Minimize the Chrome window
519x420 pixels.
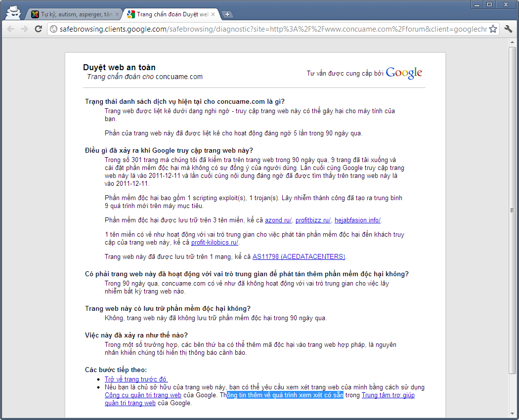pyautogui.click(x=477, y=4)
